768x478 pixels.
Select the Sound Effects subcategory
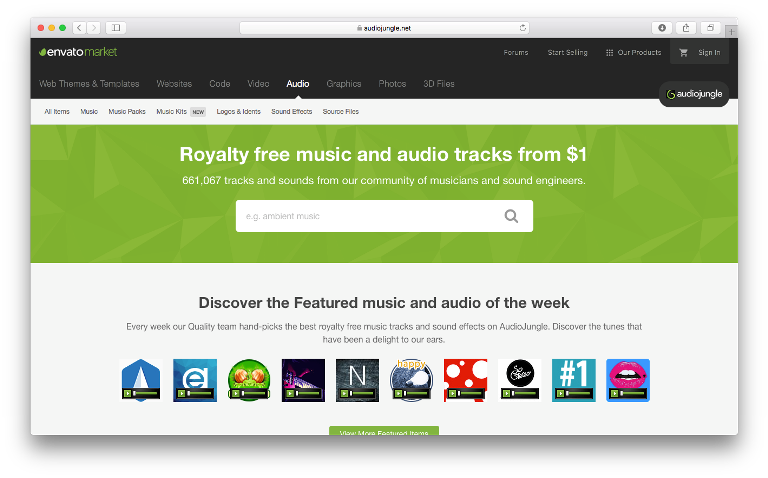pyautogui.click(x=291, y=112)
